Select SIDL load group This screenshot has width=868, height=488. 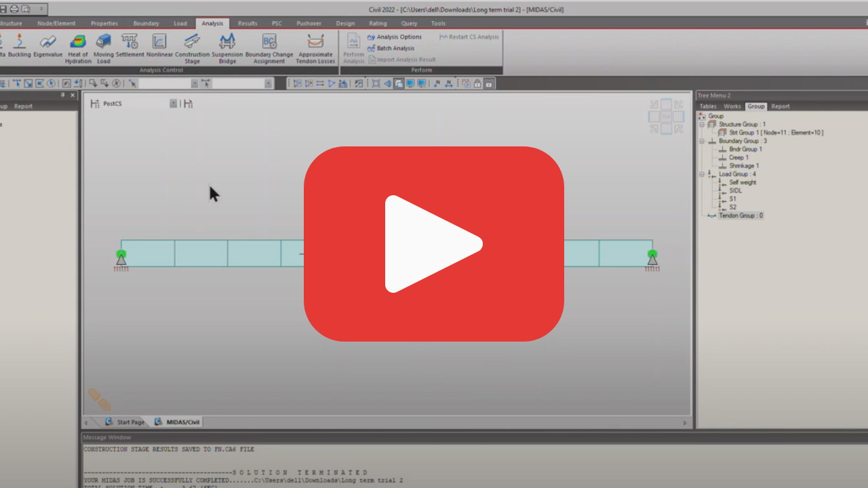pyautogui.click(x=736, y=190)
